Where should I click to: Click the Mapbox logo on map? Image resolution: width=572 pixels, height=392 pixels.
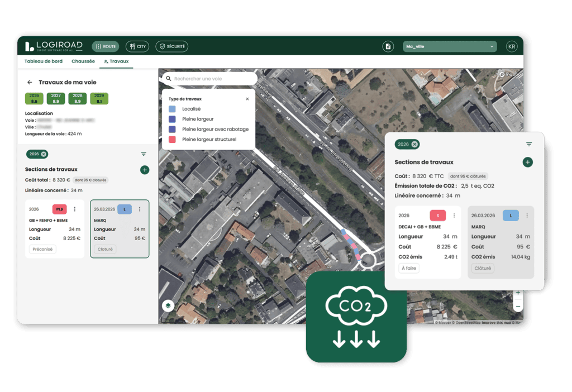coord(511,74)
